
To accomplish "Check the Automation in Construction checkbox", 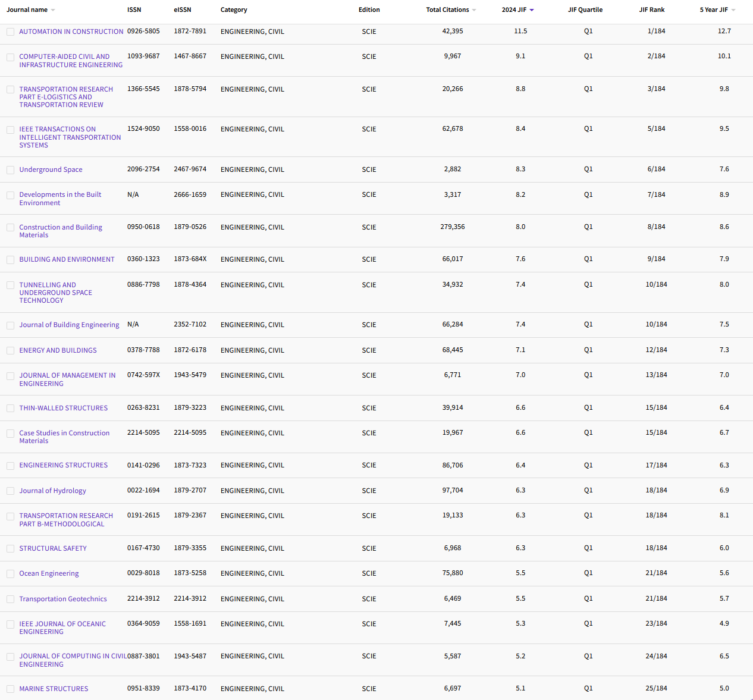I will coord(11,32).
